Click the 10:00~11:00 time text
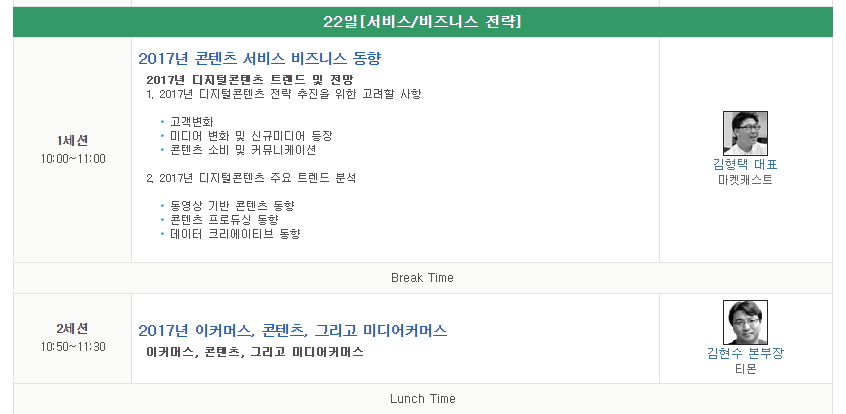Image resolution: width=846 pixels, height=414 pixels. click(73, 159)
